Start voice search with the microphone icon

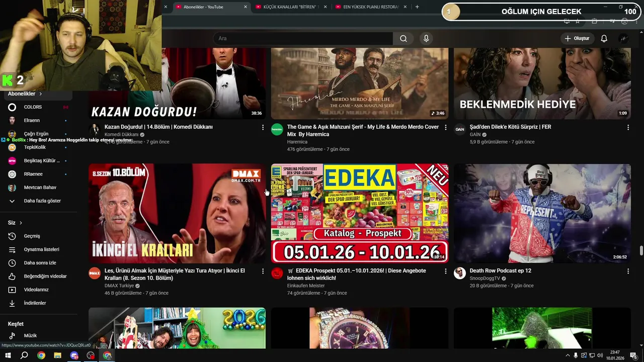tap(426, 39)
